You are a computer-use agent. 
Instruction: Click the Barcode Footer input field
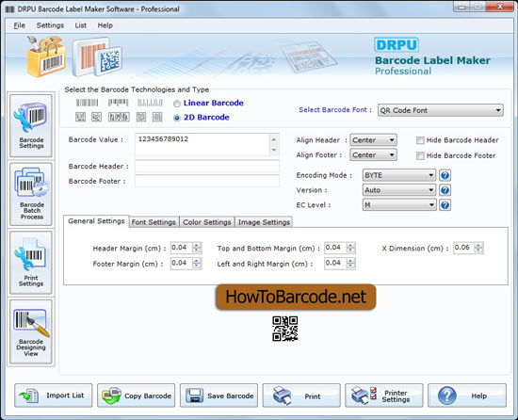[x=207, y=181]
